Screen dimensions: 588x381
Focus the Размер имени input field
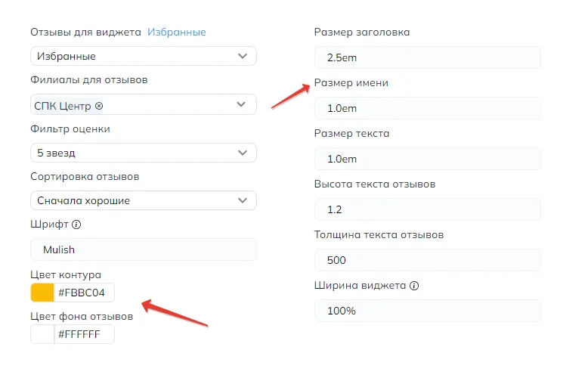click(x=428, y=108)
